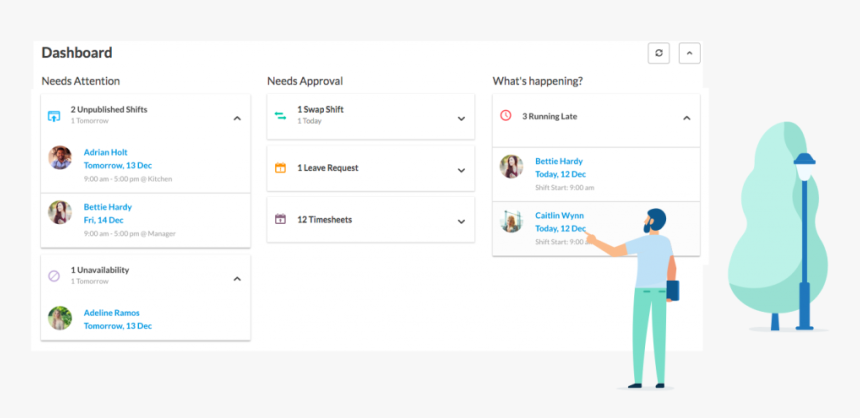Click the Leave Request calendar icon
The height and width of the screenshot is (418, 860).
point(280,168)
